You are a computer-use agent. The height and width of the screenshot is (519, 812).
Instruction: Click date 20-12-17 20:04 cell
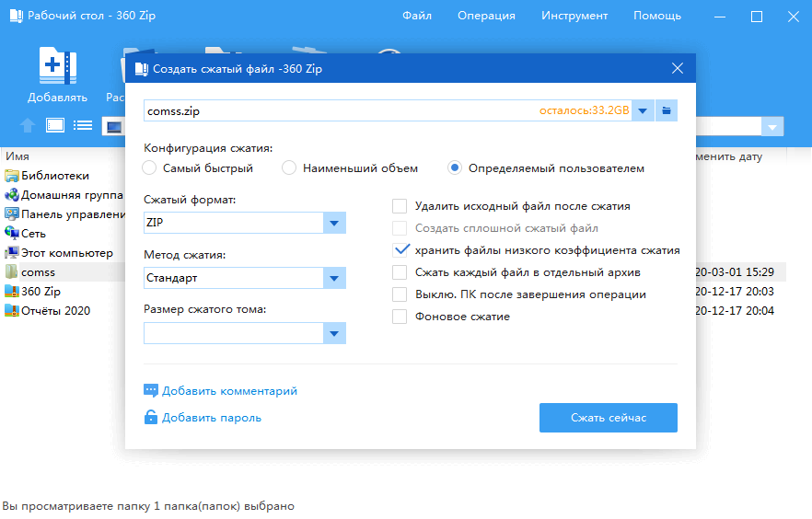735,310
